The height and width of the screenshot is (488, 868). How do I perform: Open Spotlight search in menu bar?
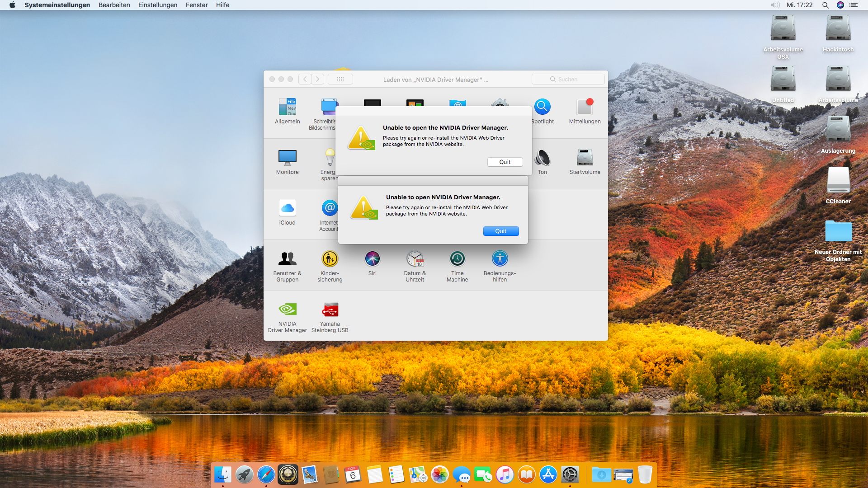[826, 5]
